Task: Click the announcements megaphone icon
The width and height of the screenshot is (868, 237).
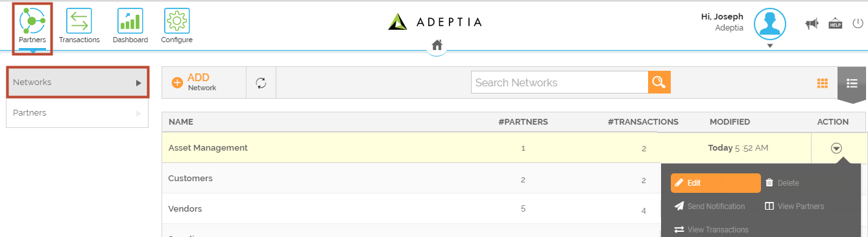Action: (x=812, y=24)
